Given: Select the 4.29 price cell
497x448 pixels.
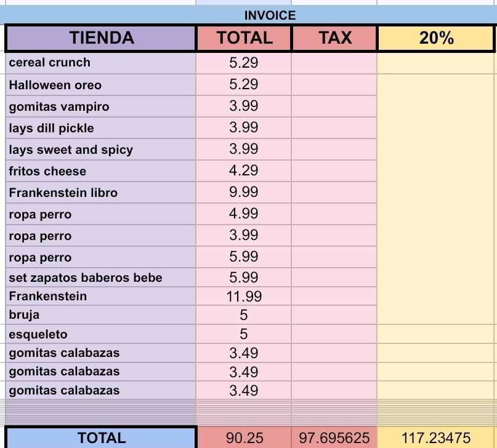Looking at the screenshot, I should [243, 171].
